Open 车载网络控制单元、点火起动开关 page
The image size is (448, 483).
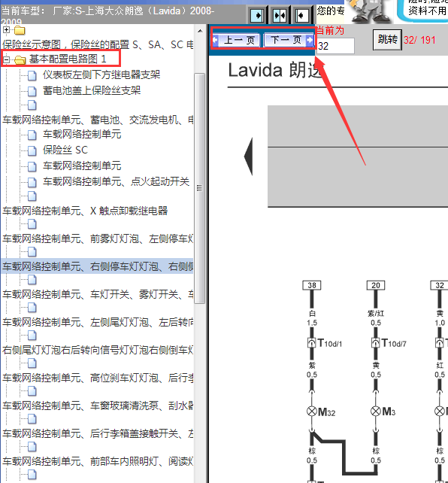click(x=116, y=181)
